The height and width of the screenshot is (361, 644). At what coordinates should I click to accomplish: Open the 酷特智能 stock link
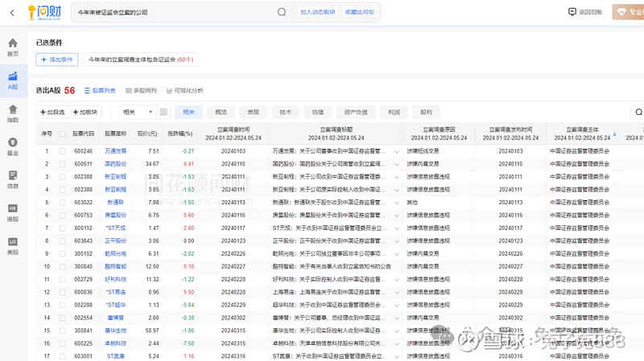pos(115,266)
